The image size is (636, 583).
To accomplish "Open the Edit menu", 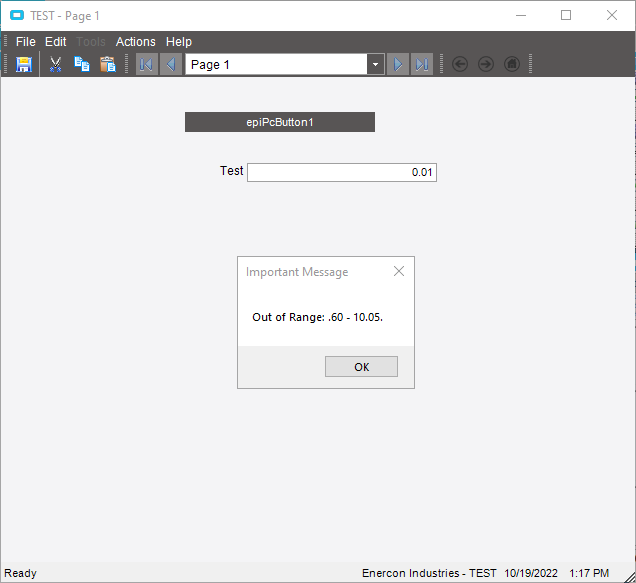I will (56, 42).
